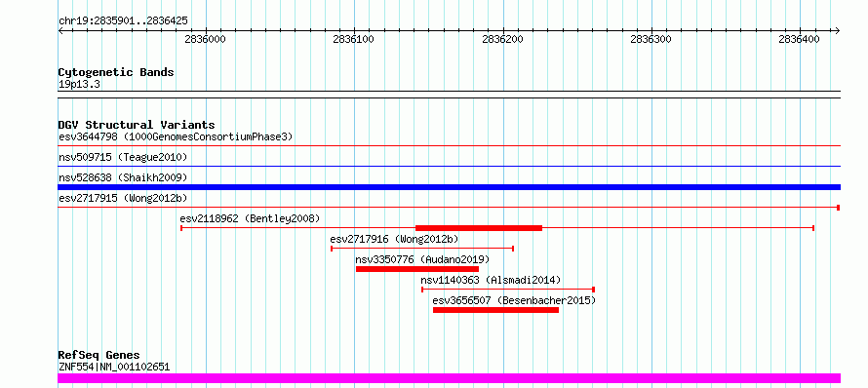Screen dimensions: 868x388
Task: Open variant esv2118962 (Bentley2008) label
Action: (251, 218)
